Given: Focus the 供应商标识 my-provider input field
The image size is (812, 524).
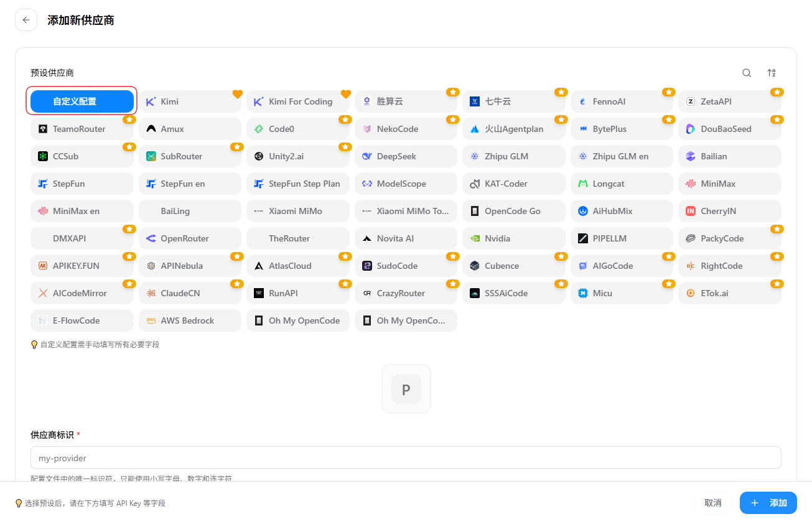Looking at the screenshot, I should tap(406, 457).
